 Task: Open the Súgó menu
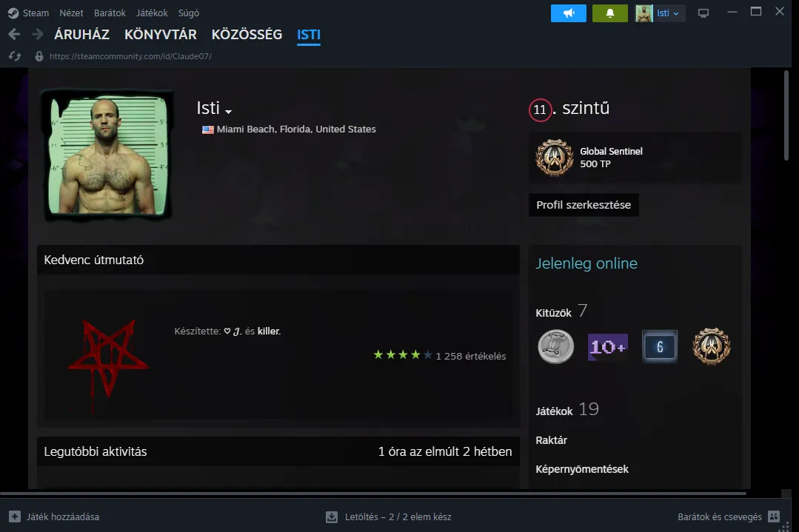[x=189, y=13]
